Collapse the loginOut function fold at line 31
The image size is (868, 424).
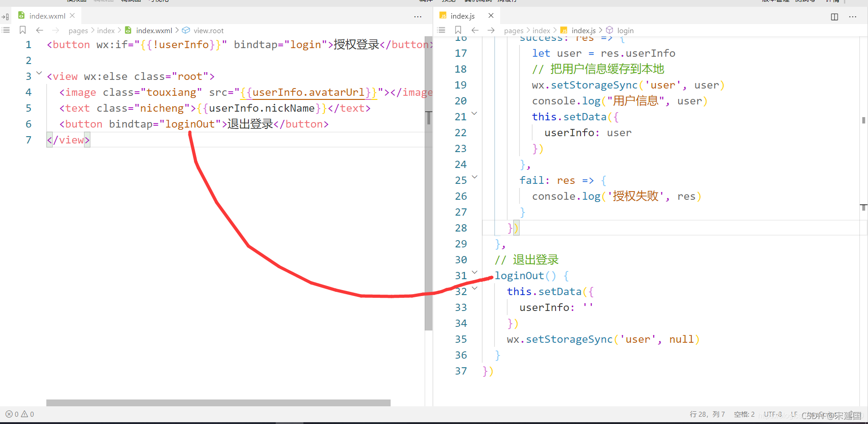[474, 272]
